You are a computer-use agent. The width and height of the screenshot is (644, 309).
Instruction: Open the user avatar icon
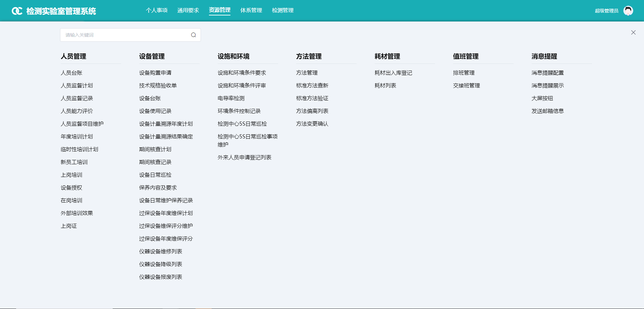tap(628, 11)
